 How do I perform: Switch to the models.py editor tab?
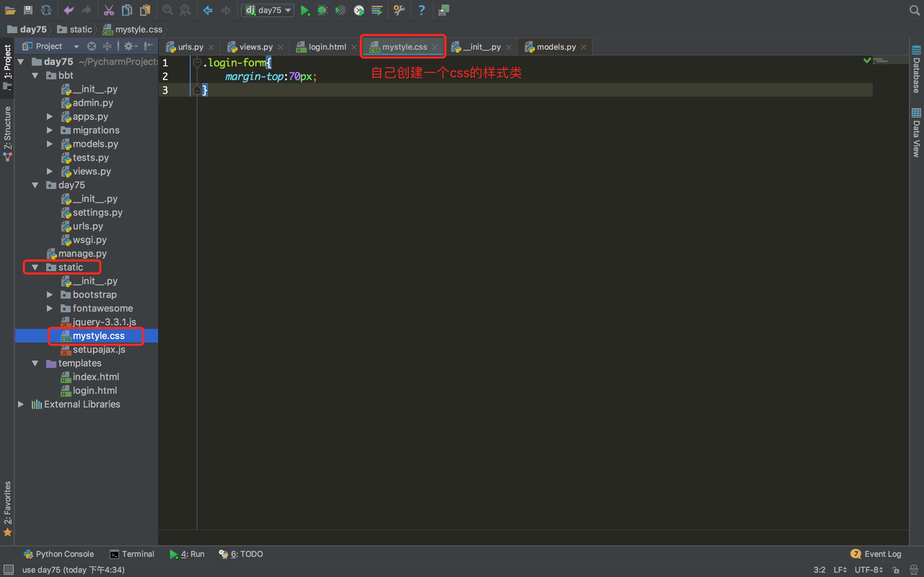coord(555,47)
